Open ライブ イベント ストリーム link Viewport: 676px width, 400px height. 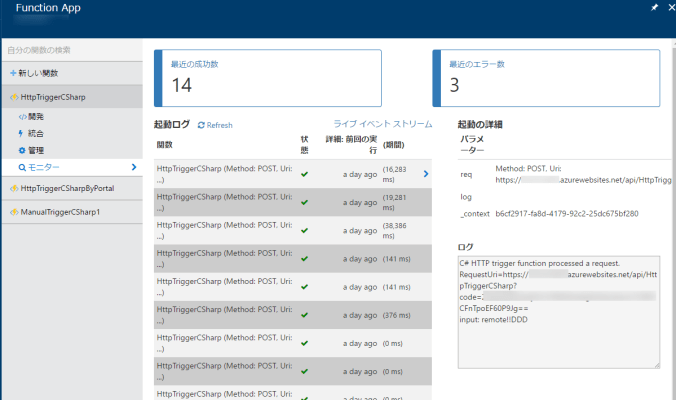click(x=383, y=124)
